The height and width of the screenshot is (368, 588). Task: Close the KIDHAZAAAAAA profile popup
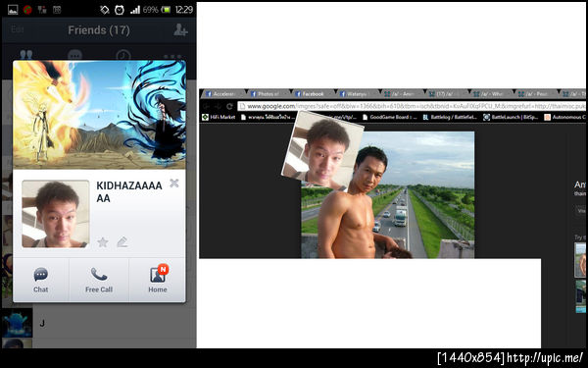click(174, 183)
